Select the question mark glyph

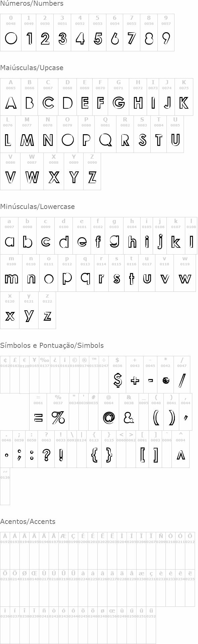tap(46, 455)
